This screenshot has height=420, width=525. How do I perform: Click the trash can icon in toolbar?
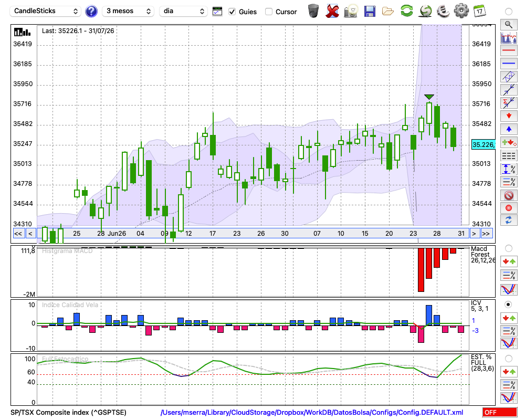tap(313, 11)
